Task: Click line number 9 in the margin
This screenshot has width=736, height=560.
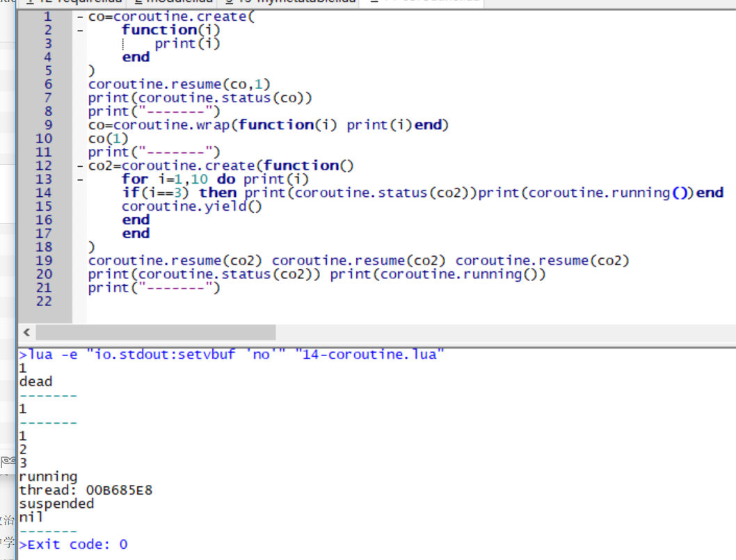Action: (48, 125)
